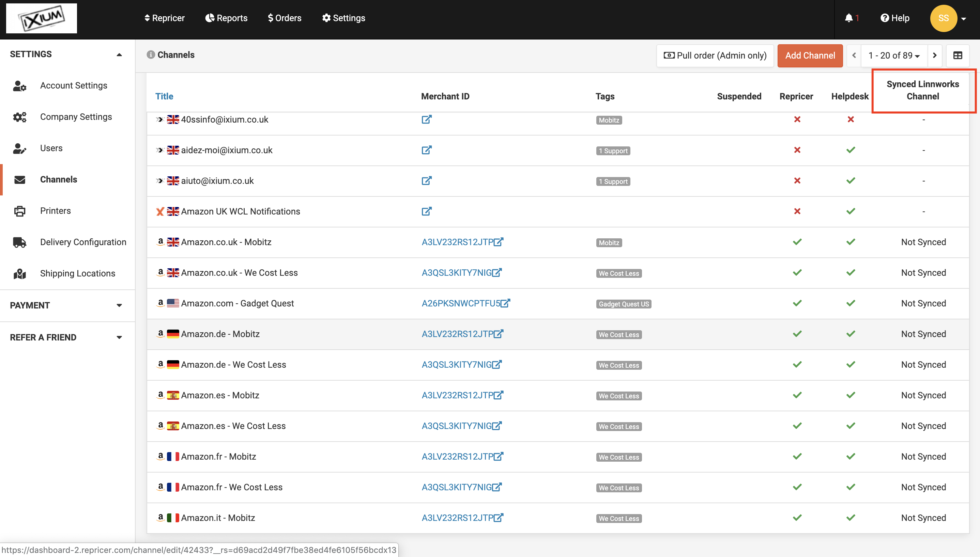The height and width of the screenshot is (557, 980).
Task: Click French flag on Amazon.fr - Mobitz
Action: (173, 456)
